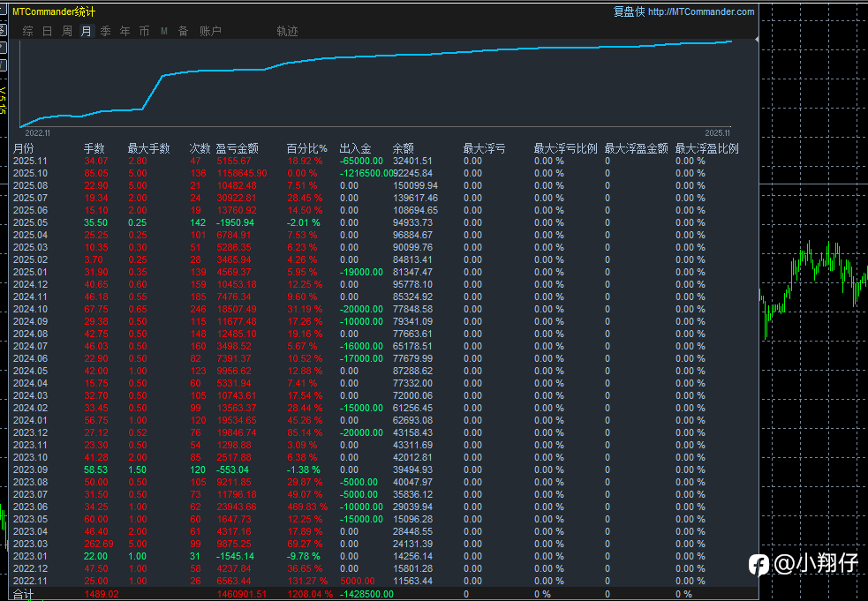Click the active 月 monthly tab

(86, 31)
